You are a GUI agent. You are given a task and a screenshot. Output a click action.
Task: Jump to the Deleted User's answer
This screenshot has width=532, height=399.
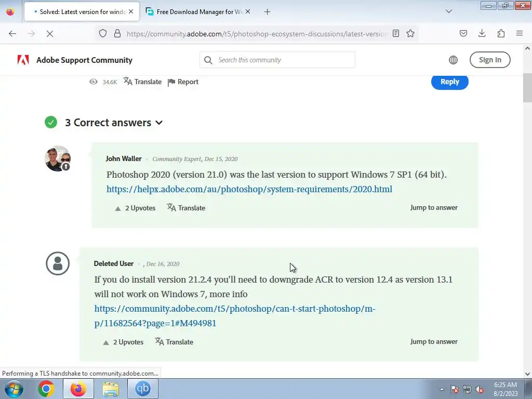pos(434,341)
